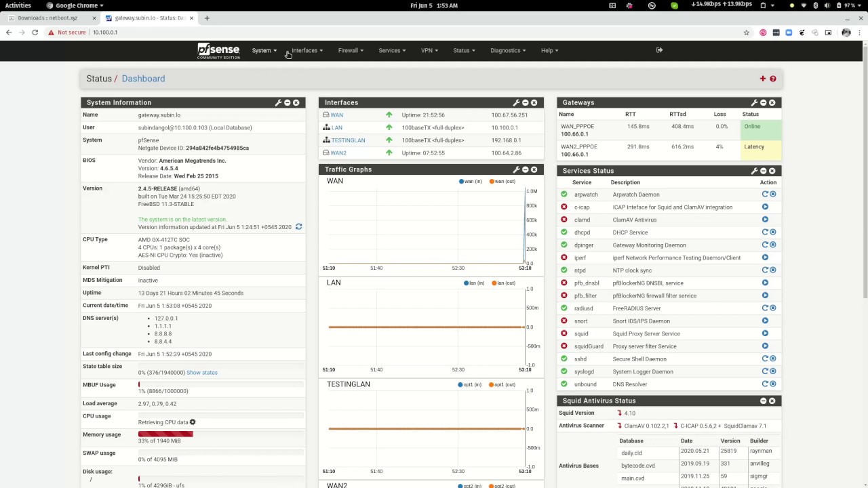
Task: Stop the syslogd service
Action: (x=772, y=371)
